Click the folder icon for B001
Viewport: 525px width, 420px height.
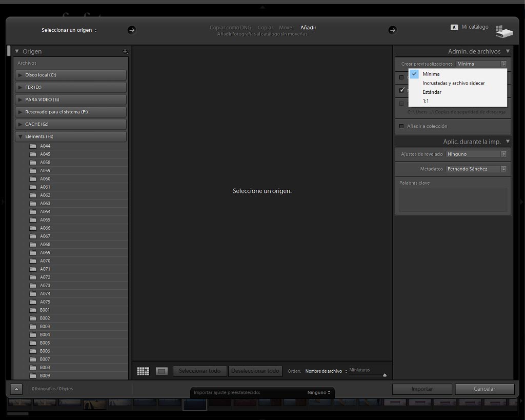coord(33,310)
